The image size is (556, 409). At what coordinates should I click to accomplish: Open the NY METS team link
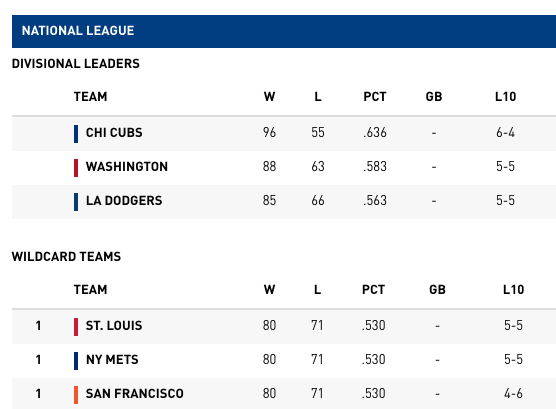112,360
